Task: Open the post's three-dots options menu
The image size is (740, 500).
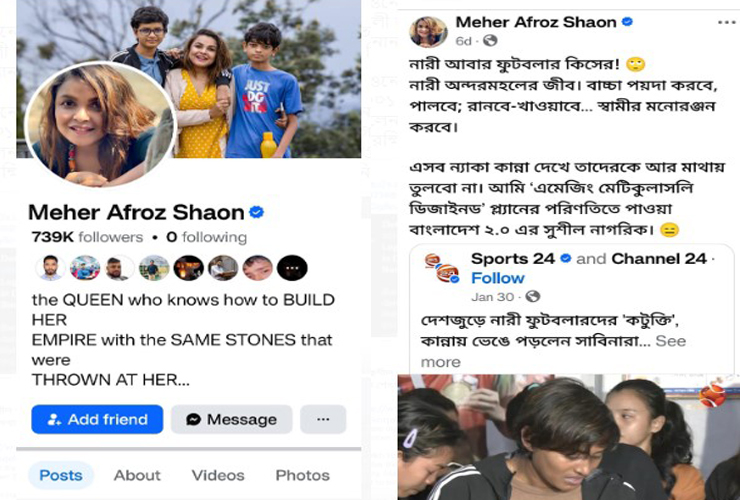Action: point(726,23)
